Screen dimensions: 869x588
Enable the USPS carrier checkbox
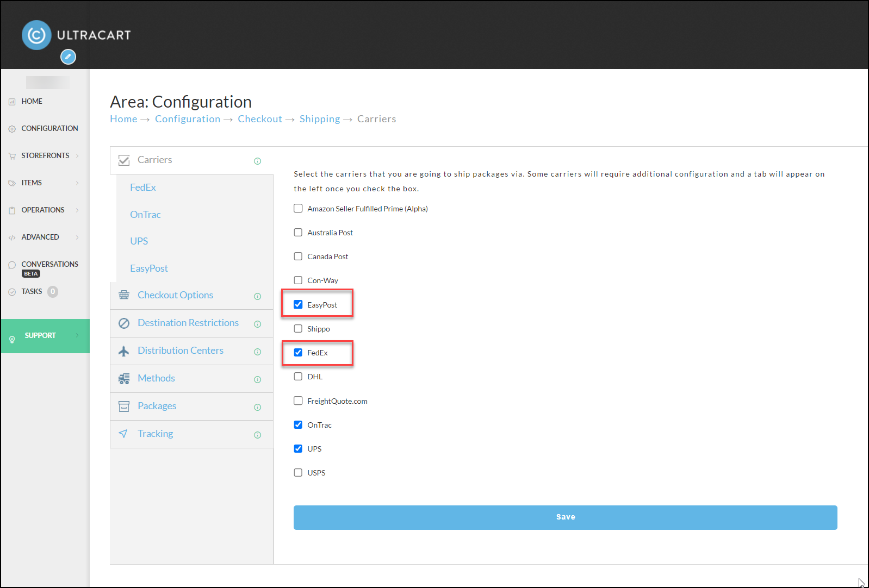(298, 472)
